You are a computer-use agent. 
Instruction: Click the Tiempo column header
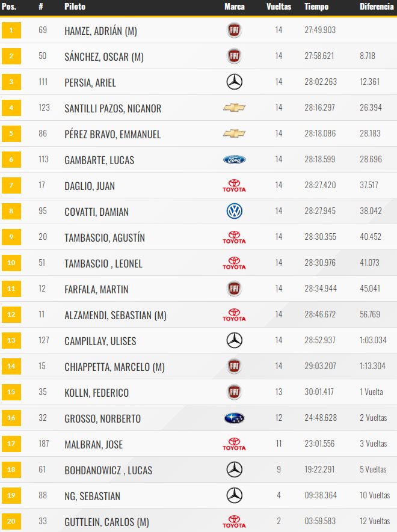316,7
